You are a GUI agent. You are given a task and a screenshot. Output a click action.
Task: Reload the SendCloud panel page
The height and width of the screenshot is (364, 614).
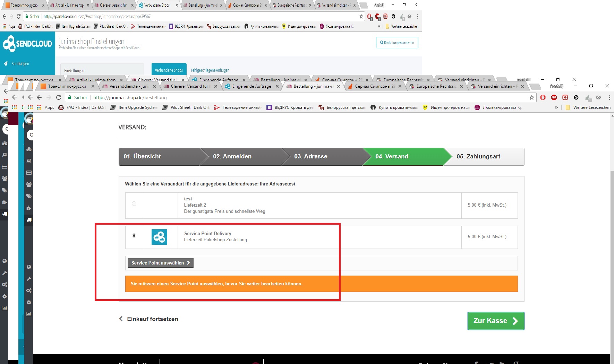[x=18, y=16]
